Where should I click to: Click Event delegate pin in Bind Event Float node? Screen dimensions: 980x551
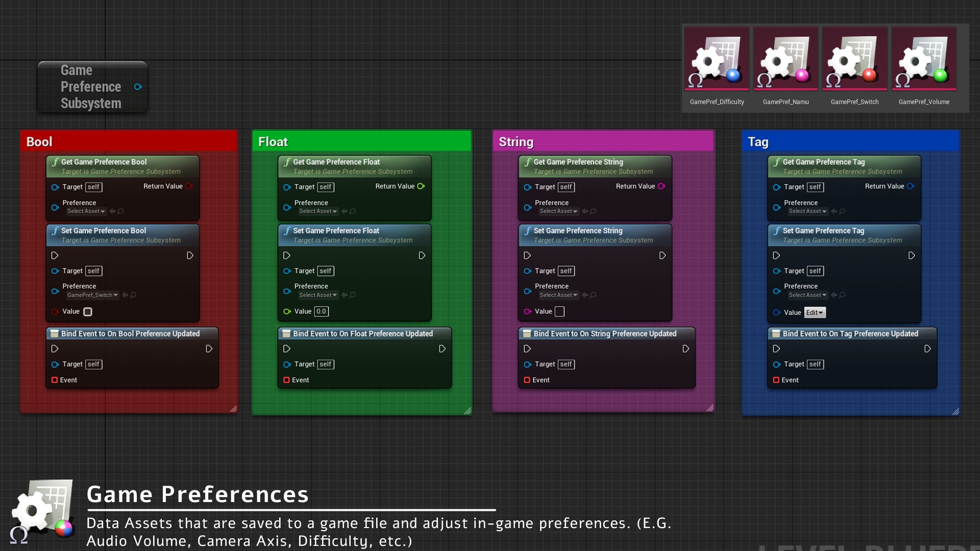tap(286, 380)
